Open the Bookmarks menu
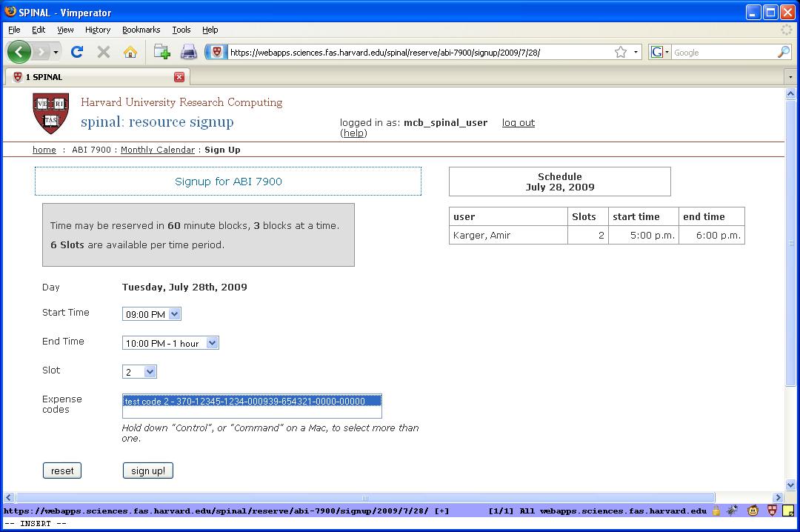 click(141, 30)
